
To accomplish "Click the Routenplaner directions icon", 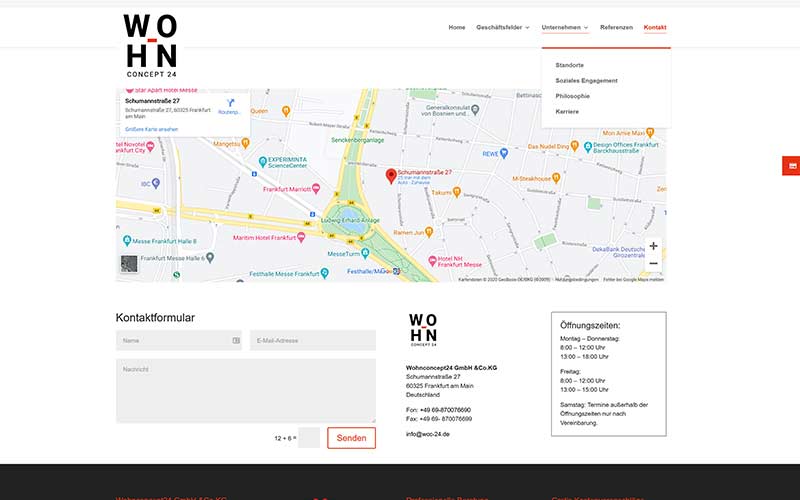I will [x=230, y=104].
